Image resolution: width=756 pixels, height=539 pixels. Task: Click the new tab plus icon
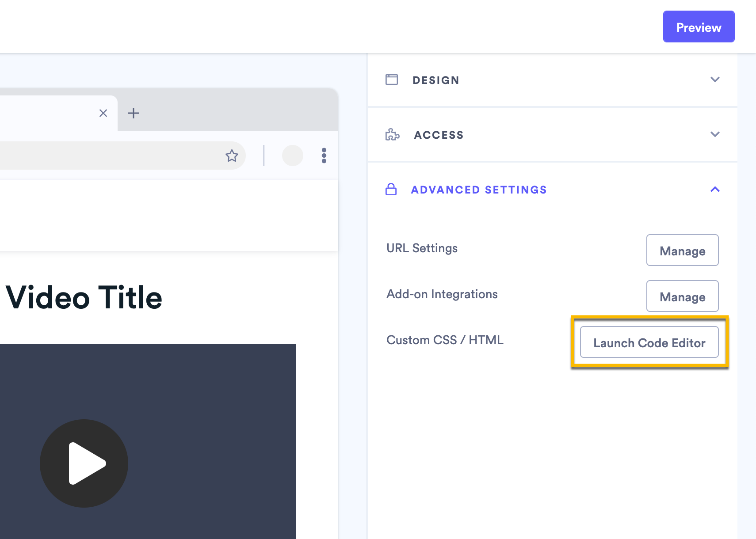[x=133, y=113]
